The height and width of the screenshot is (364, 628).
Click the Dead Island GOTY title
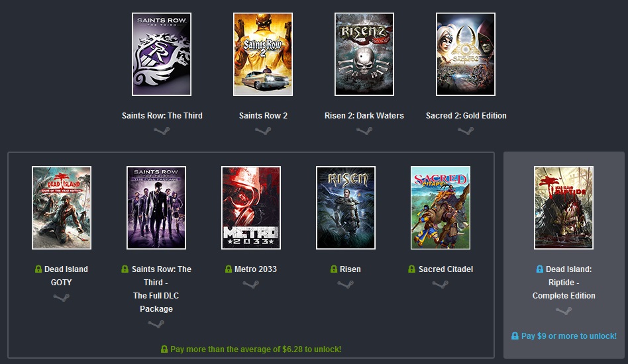coord(66,275)
